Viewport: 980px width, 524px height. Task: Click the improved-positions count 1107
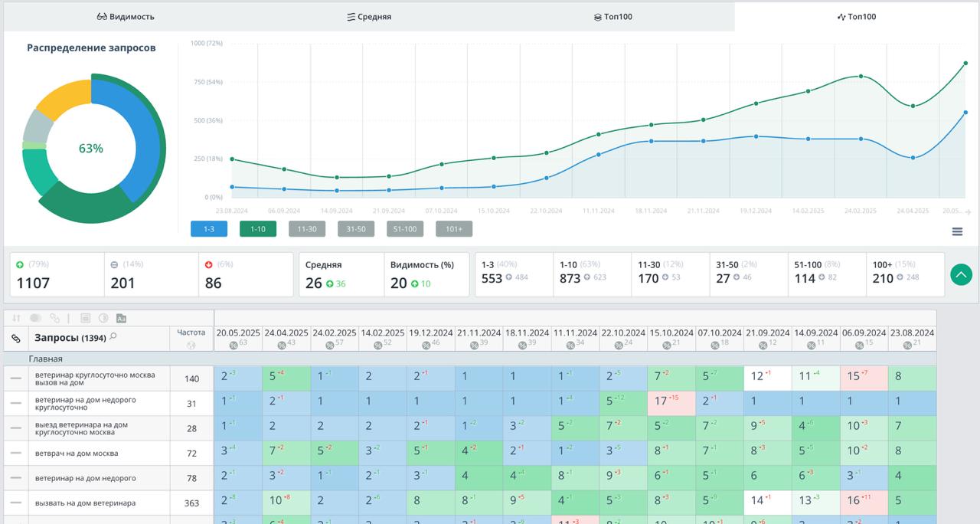(33, 283)
